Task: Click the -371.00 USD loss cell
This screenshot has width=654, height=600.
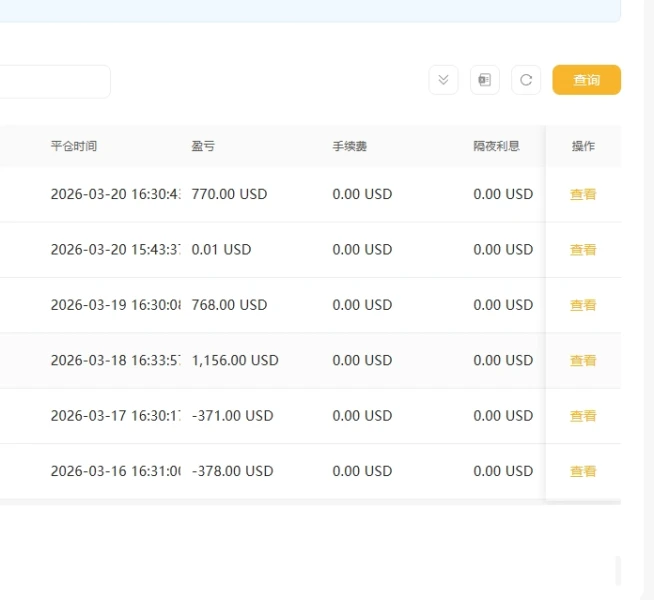Action: [232, 415]
